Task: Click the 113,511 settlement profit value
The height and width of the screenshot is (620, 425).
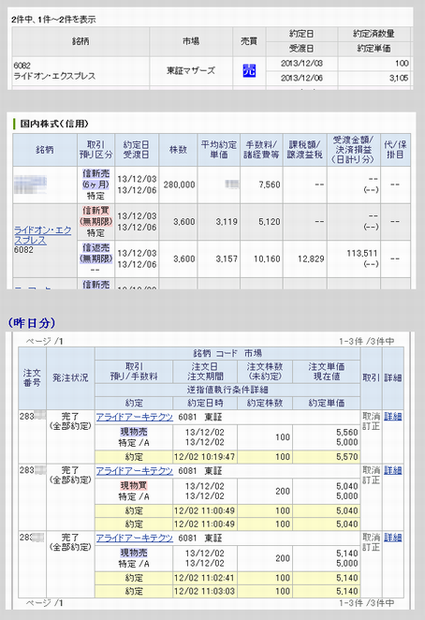Action: (362, 253)
